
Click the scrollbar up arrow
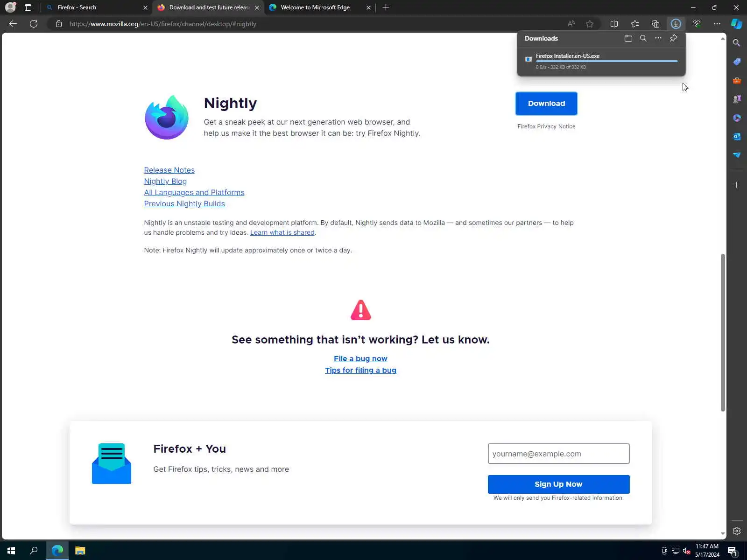723,38
